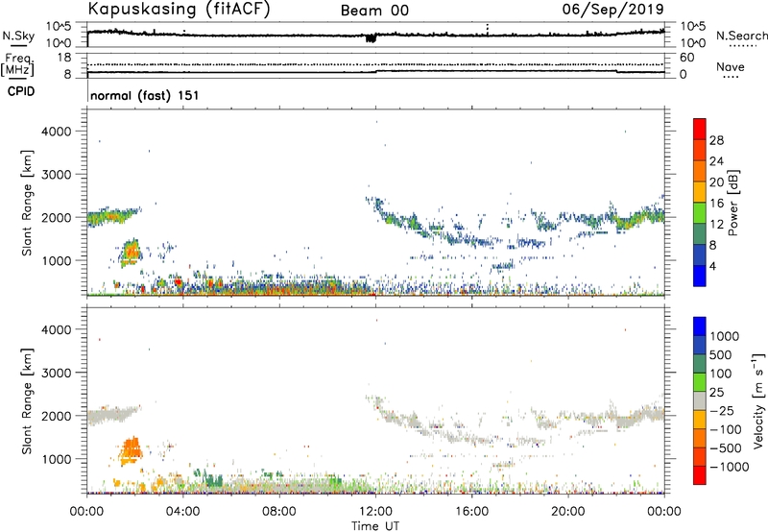This screenshot has height=532, width=768.
Task: Click the date "06/Sep/2019"
Action: 612,10
